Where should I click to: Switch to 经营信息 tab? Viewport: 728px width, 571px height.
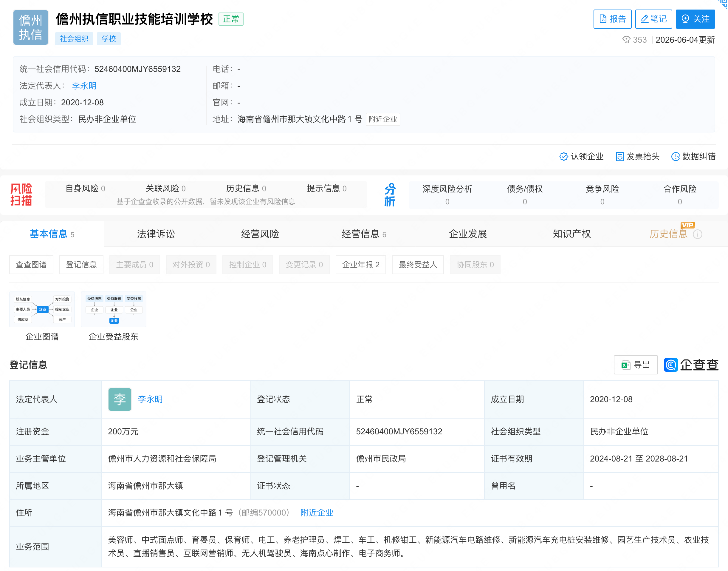click(363, 234)
